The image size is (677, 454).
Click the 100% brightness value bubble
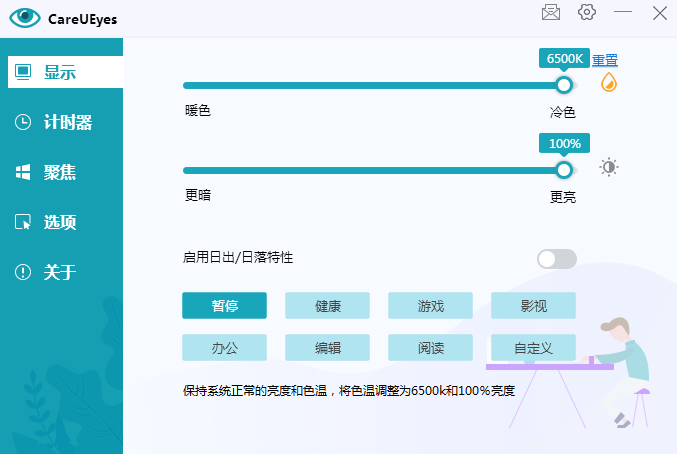coord(564,143)
